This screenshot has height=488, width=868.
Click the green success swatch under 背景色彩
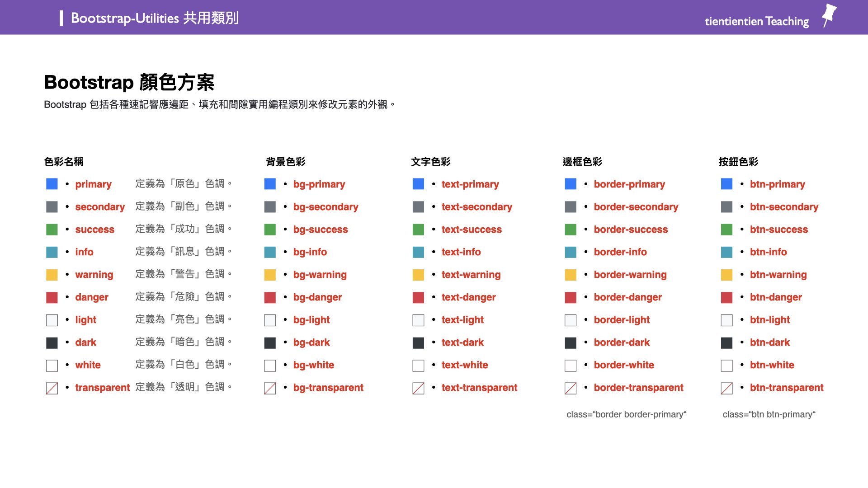click(270, 229)
